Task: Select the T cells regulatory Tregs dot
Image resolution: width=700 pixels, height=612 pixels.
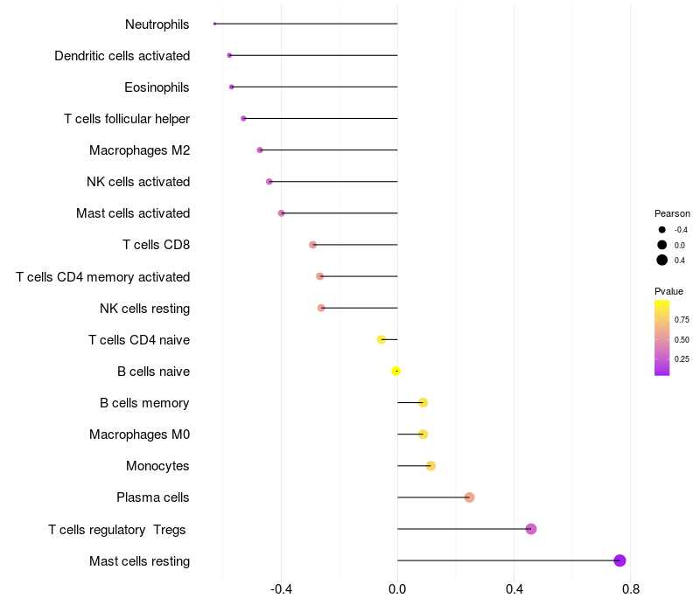Action: tap(530, 529)
